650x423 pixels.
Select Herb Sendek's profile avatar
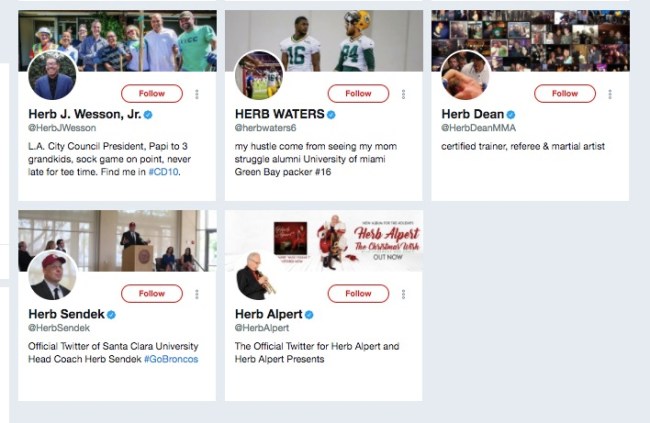point(52,276)
